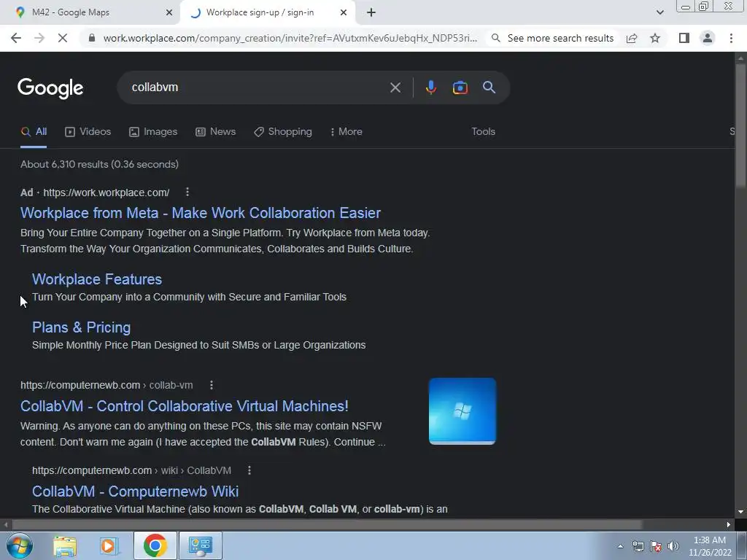
Task: Open Action Center flag tray icon
Action: coord(656,546)
